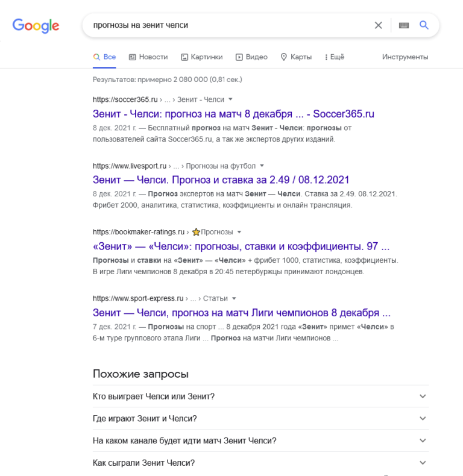Open dropdown arrow beside sport-express.ru result
Viewport: 463px width, 476px height.
234,298
